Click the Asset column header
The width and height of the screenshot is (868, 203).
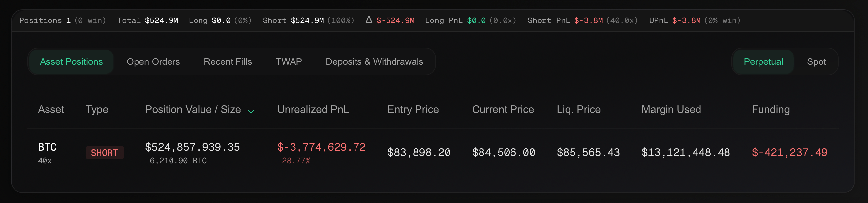(51, 110)
